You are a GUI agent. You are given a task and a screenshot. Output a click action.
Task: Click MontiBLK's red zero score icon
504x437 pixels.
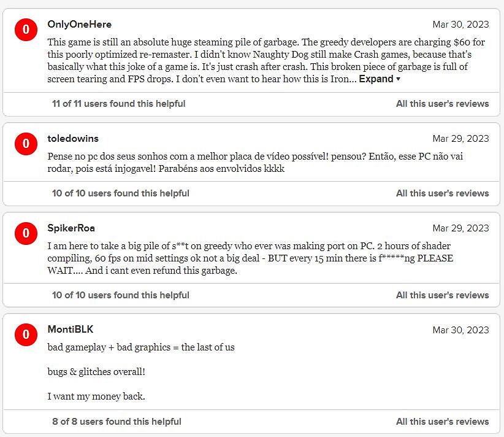pyautogui.click(x=26, y=335)
